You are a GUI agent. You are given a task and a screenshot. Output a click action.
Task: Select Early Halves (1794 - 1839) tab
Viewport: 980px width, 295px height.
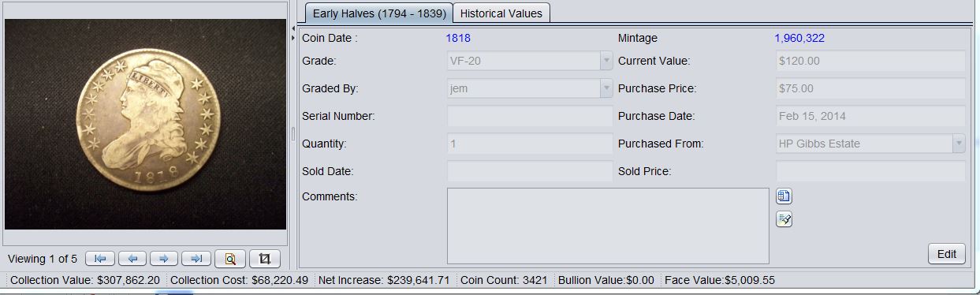click(379, 13)
